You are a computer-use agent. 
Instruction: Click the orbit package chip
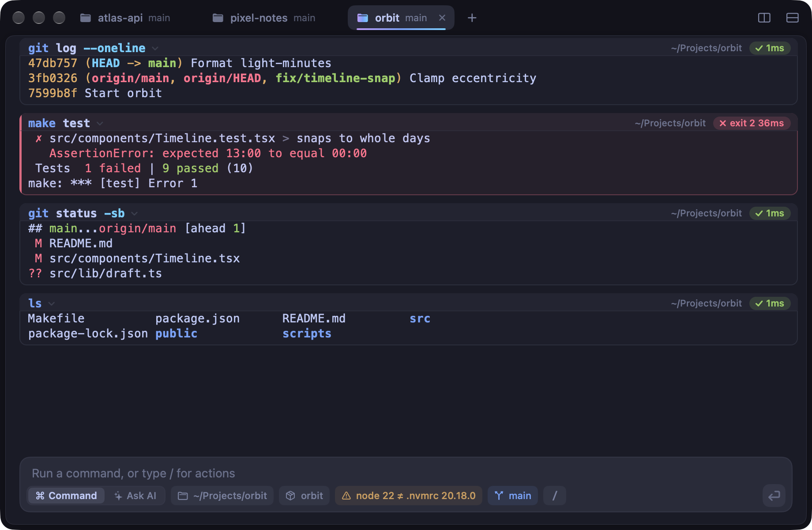tap(304, 496)
